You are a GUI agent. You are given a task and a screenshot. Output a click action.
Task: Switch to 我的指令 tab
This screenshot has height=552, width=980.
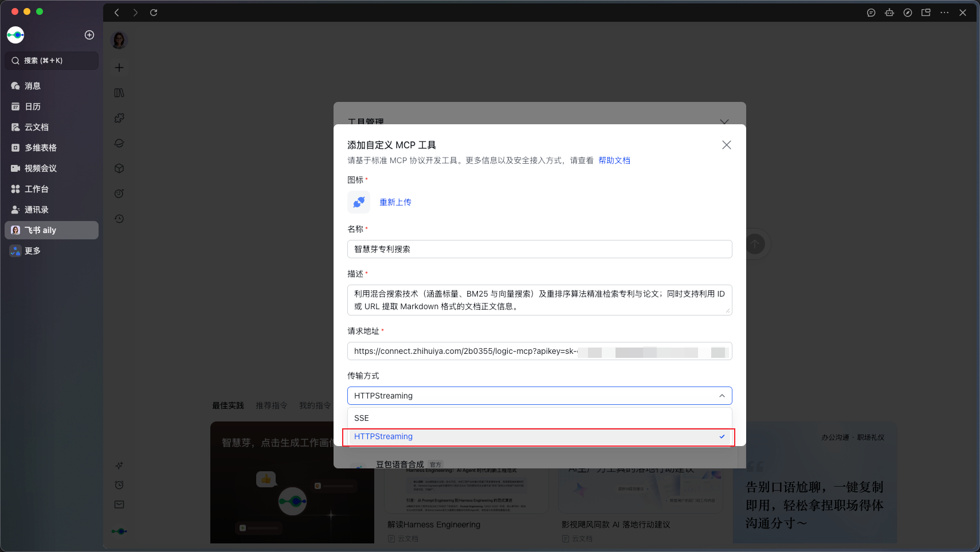[315, 405]
